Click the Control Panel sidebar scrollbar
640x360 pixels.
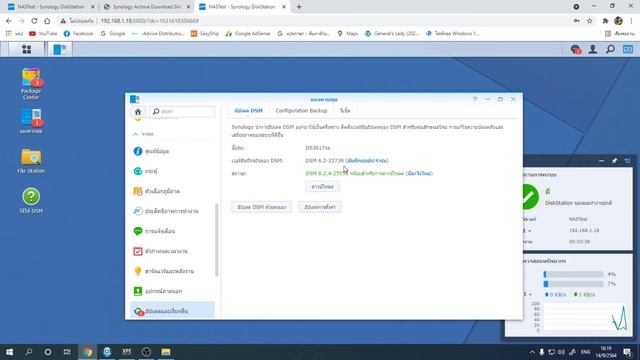(216, 240)
